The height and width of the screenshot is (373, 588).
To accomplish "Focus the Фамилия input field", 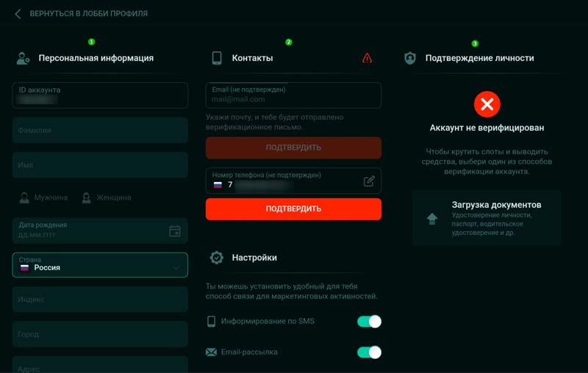I will [x=100, y=131].
